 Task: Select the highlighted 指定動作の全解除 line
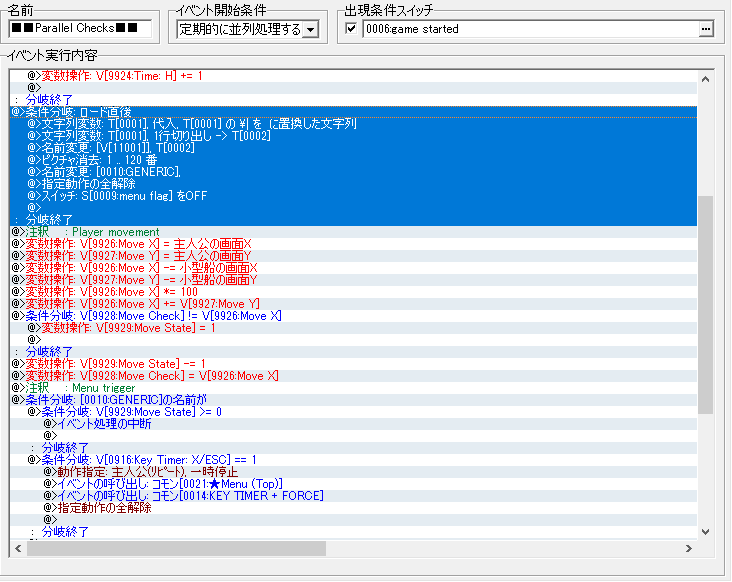click(353, 184)
